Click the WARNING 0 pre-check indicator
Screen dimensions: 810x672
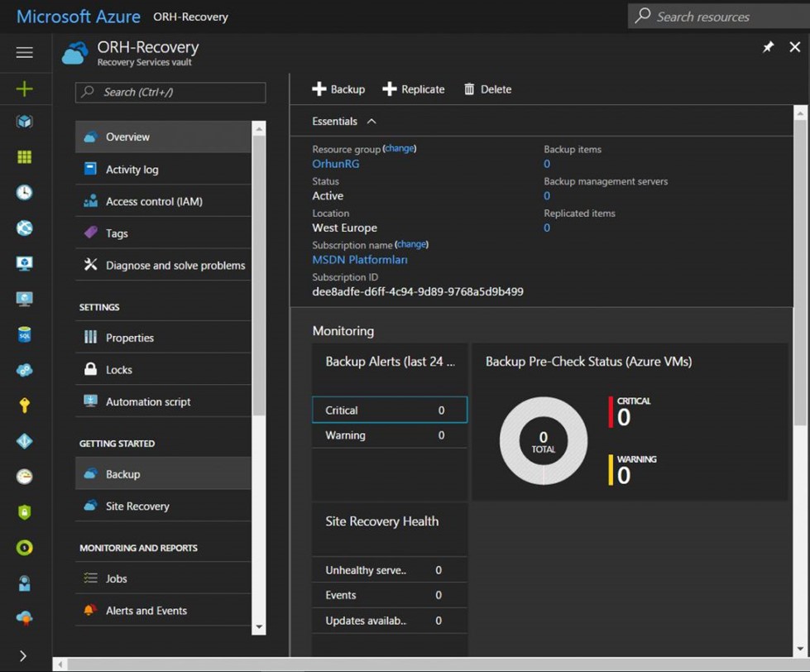click(x=632, y=470)
